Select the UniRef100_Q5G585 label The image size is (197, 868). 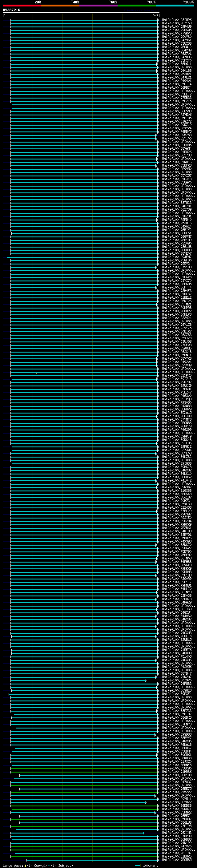tap(176, 860)
